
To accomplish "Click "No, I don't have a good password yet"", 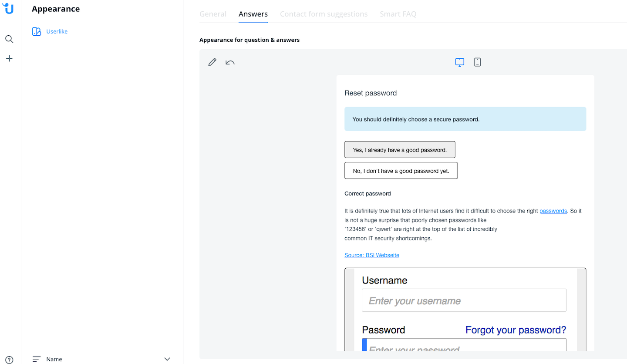I will point(401,171).
